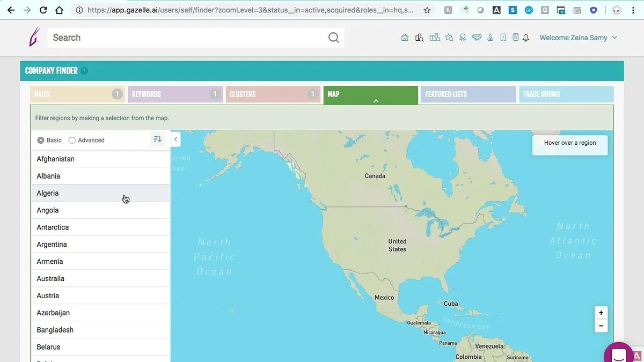Screen dimensions: 644x362
Task: Select Australia from the country list
Action: point(100,279)
